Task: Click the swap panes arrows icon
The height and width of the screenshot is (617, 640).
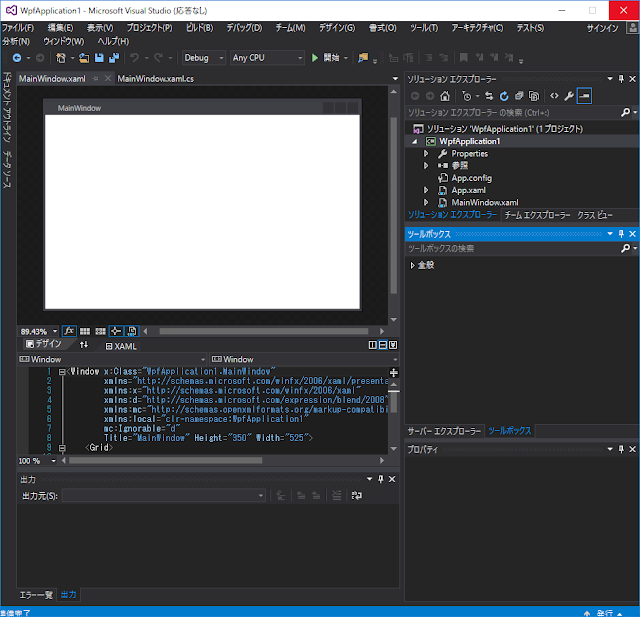Action: (x=84, y=345)
